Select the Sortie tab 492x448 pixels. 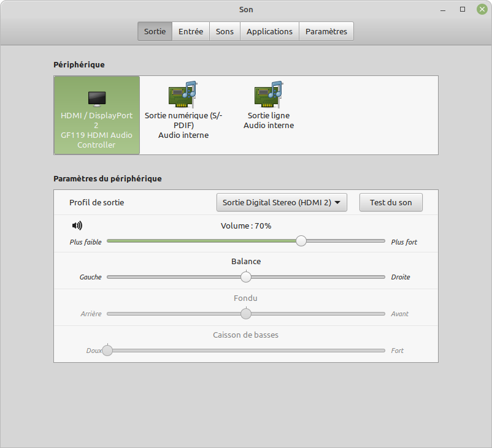[155, 31]
